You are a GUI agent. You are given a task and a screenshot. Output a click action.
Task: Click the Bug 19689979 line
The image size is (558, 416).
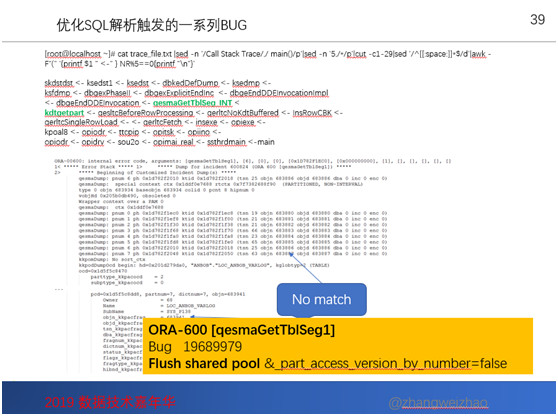[x=195, y=347]
